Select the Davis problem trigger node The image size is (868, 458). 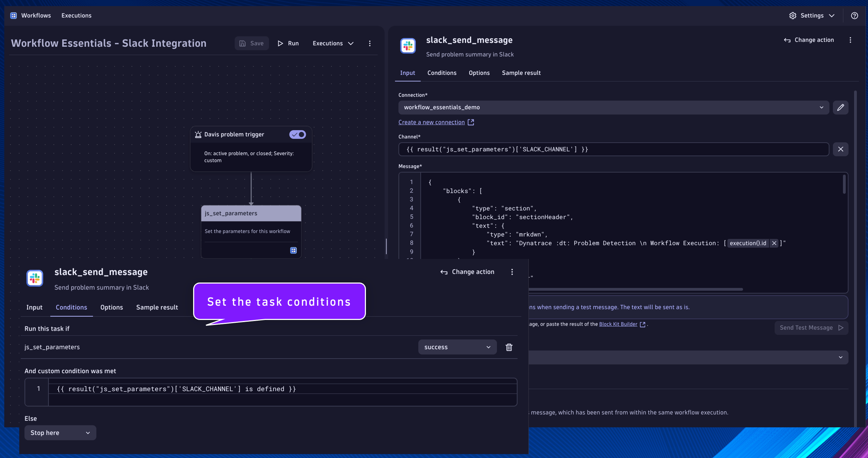[x=251, y=149]
